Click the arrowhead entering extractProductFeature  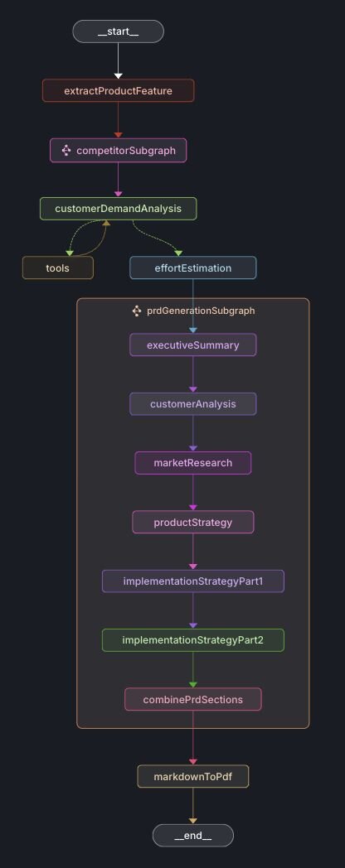pyautogui.click(x=118, y=76)
